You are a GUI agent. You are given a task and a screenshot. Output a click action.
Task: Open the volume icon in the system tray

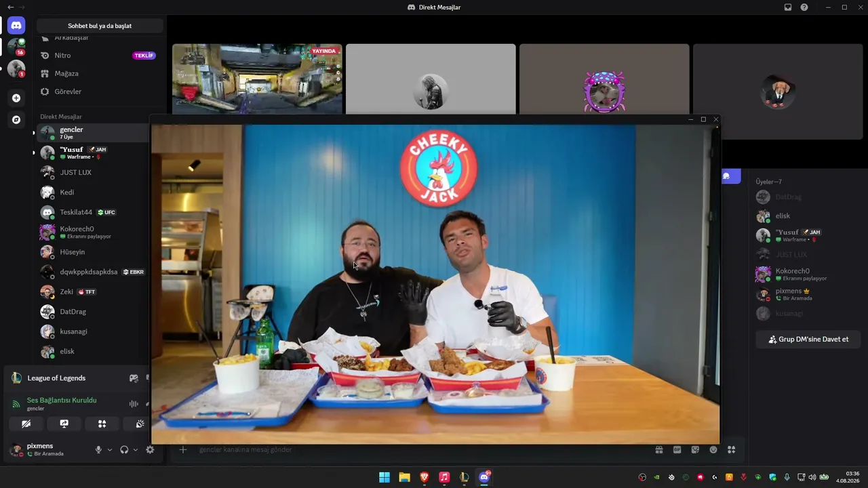(x=812, y=477)
